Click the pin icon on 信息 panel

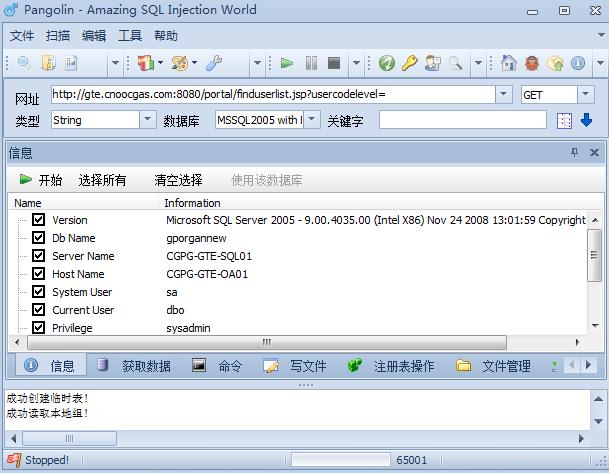pos(574,152)
